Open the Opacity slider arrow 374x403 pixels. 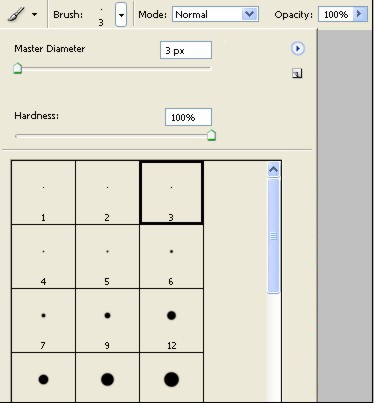tap(360, 14)
